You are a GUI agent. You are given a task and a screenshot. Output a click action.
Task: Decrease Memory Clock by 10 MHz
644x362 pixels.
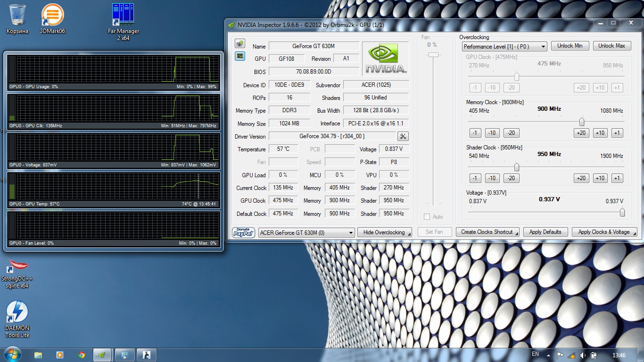492,133
